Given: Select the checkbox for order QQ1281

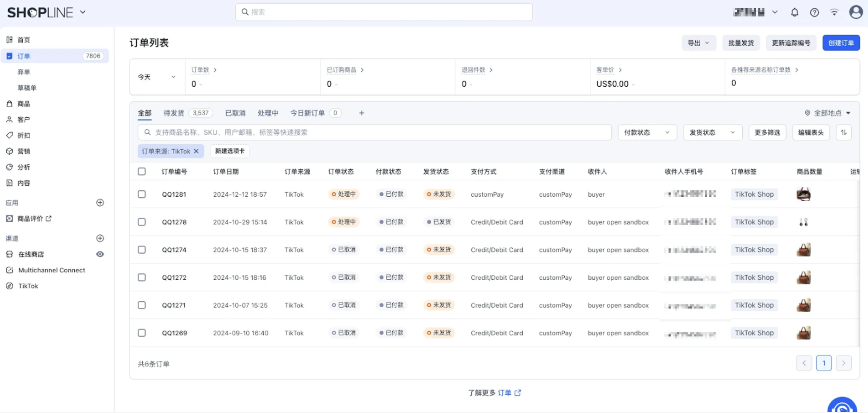Looking at the screenshot, I should 142,194.
